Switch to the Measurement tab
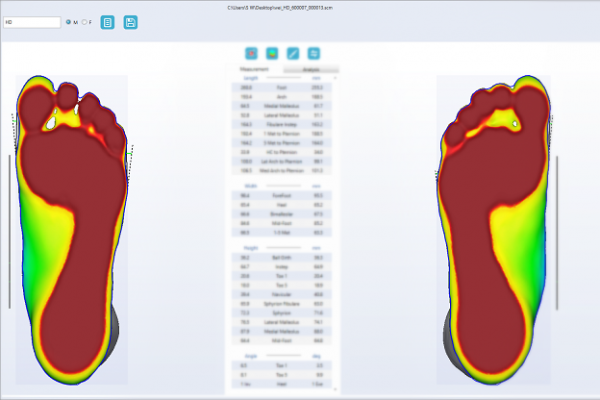Viewport: 600px width, 400px height. click(x=254, y=69)
